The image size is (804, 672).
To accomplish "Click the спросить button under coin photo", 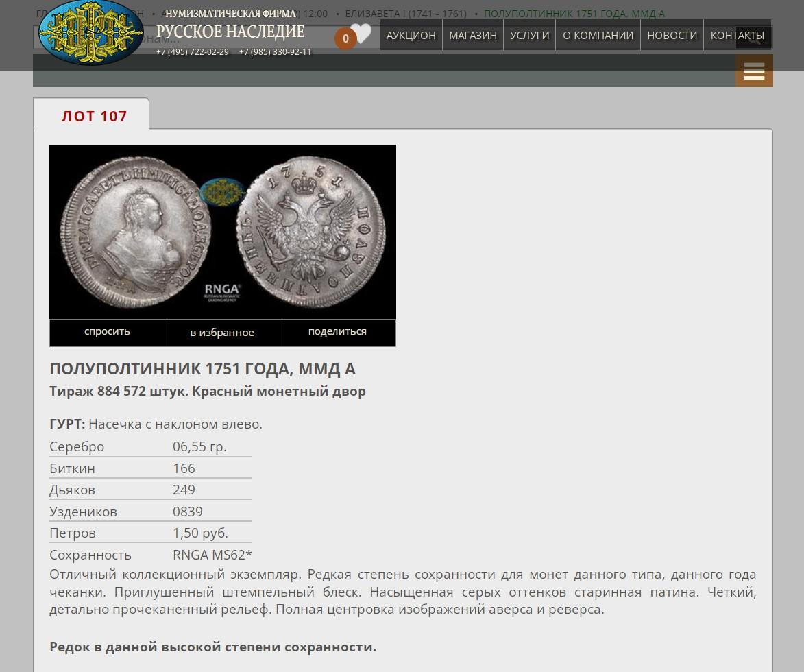I will point(107,331).
